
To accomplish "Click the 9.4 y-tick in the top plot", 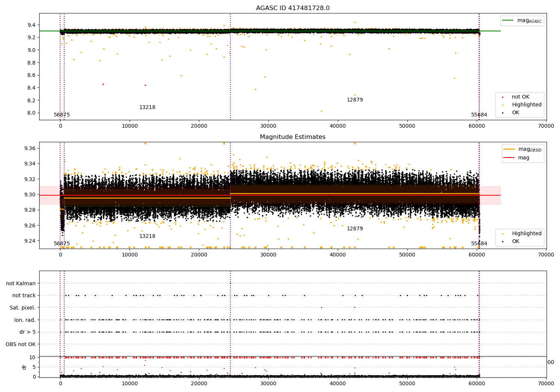I will click(32, 25).
